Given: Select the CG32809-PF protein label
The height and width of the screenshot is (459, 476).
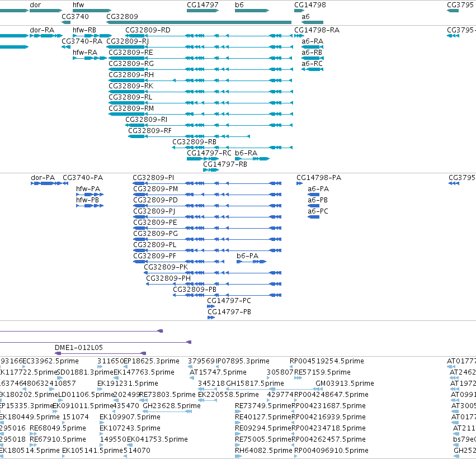Looking at the screenshot, I should click(155, 256).
